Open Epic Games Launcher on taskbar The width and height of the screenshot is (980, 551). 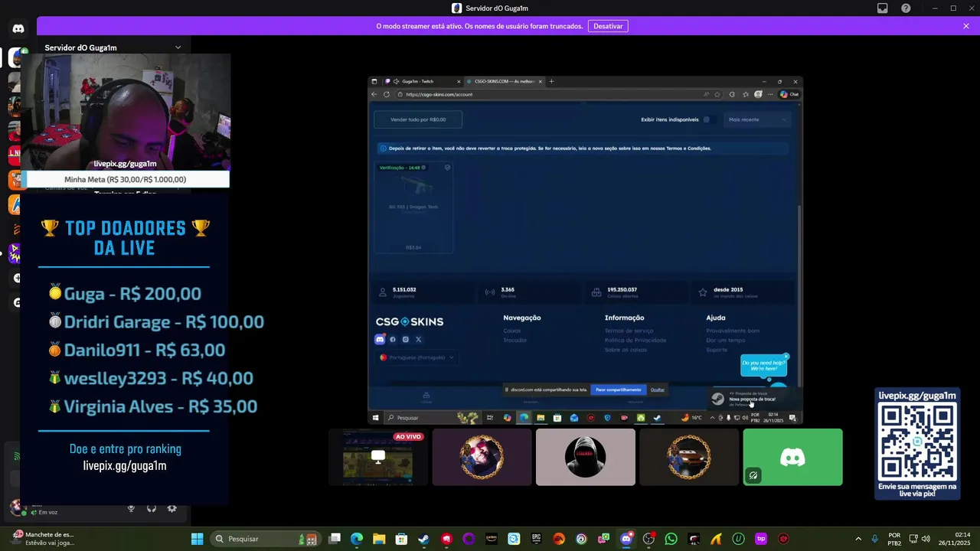pos(536,539)
